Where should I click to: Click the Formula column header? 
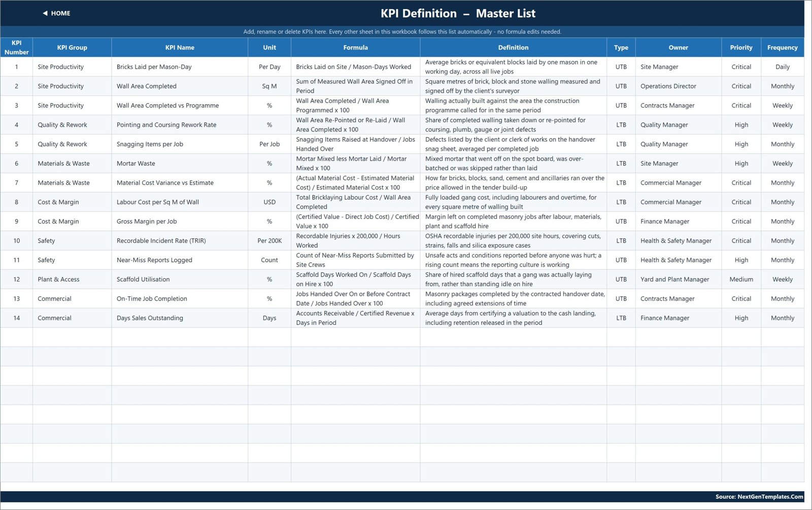tap(355, 47)
